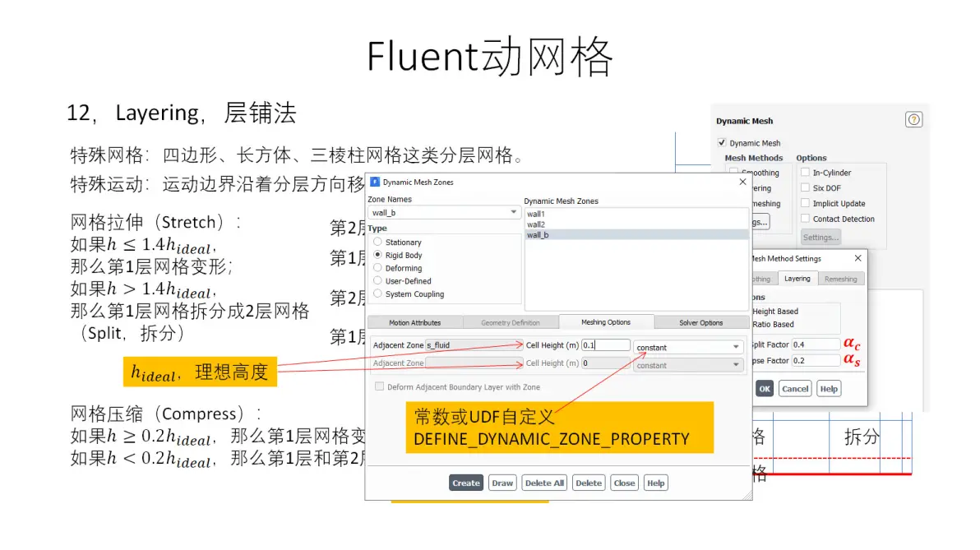The width and height of the screenshot is (980, 550).
Task: Click the Collapse Factor field 0.2
Action: point(816,361)
